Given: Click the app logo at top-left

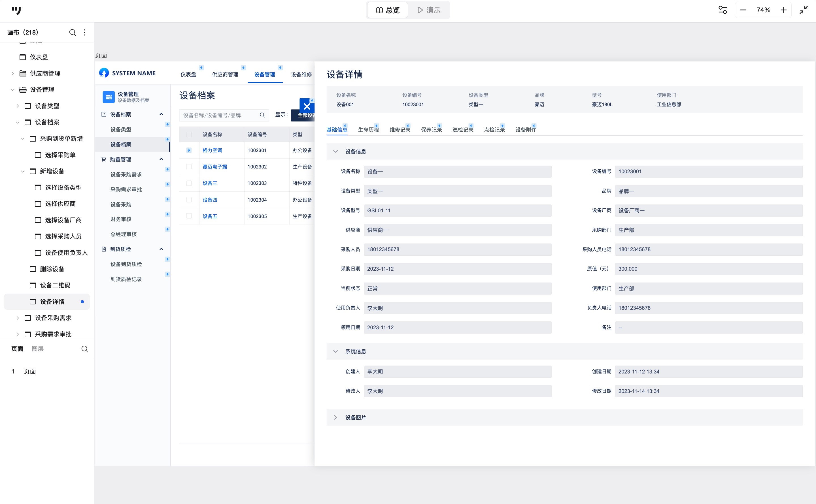Looking at the screenshot, I should [16, 10].
